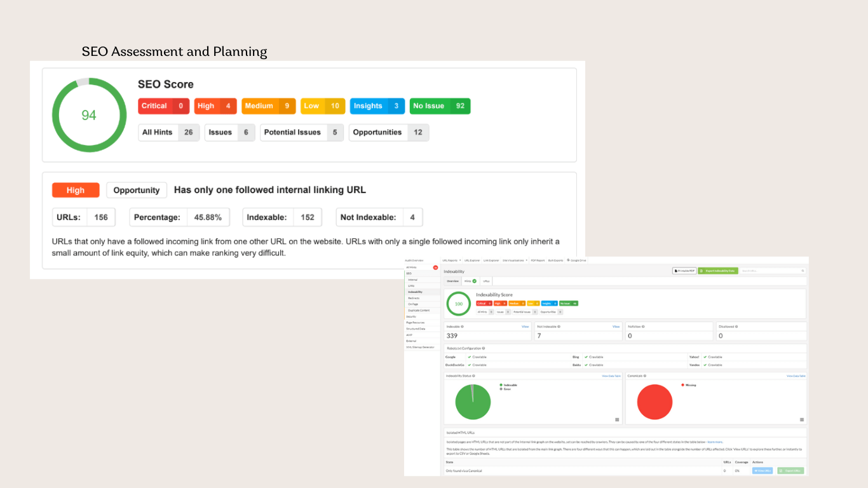The width and height of the screenshot is (868, 488).
Task: Click the Indexability Status chart hamburger menu icon
Action: pos(617,419)
